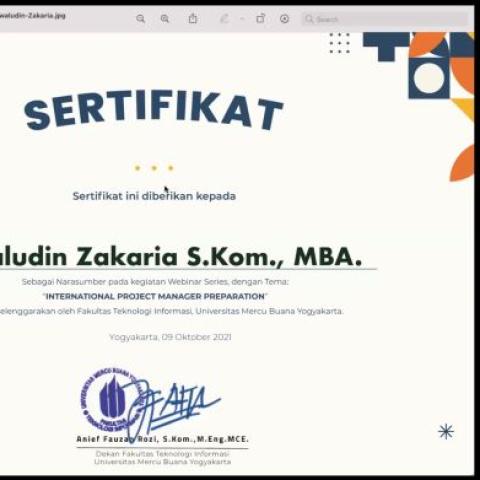Focus the Search field in toolbar
The width and height of the screenshot is (480, 480).
(386, 19)
